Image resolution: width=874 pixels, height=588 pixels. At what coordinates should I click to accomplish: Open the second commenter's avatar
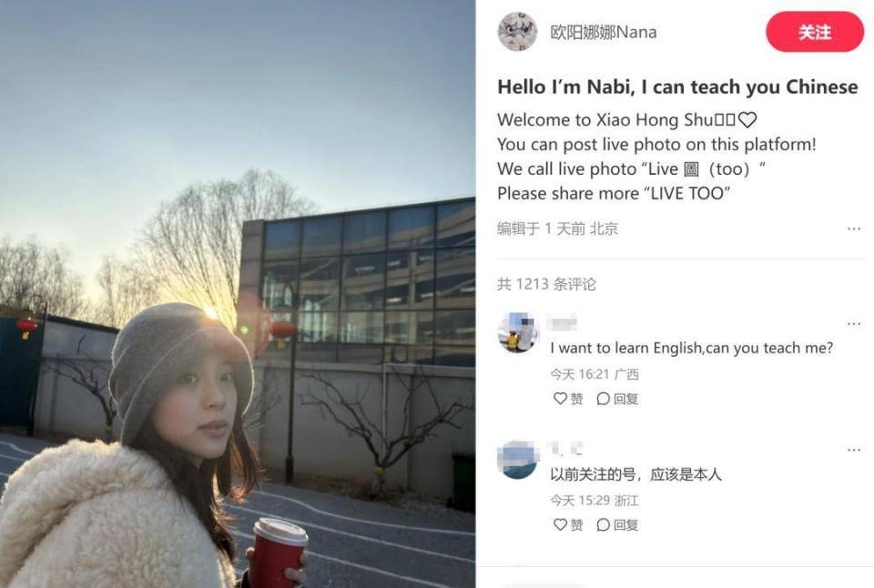click(517, 460)
